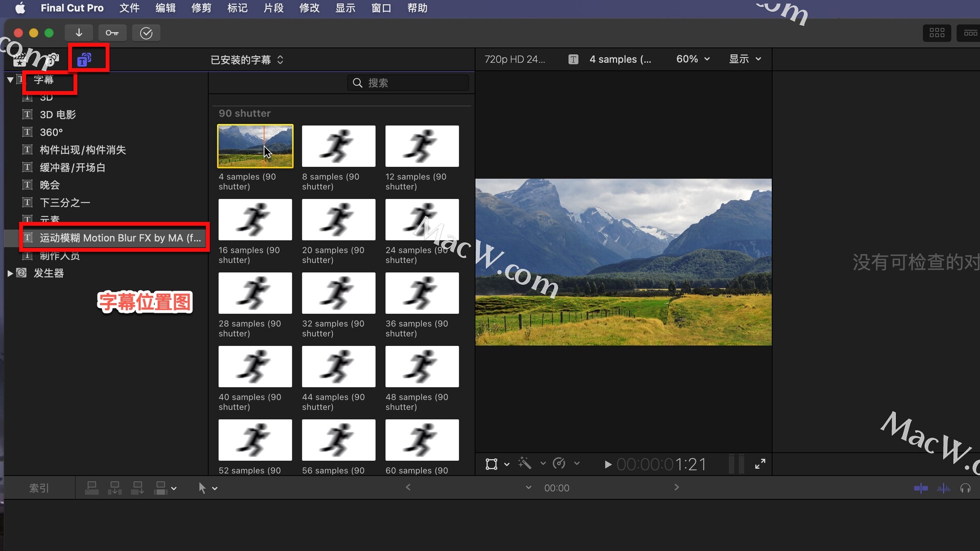The width and height of the screenshot is (980, 551).
Task: Select the 36 samples (90 shutter) thumbnail
Action: click(422, 293)
